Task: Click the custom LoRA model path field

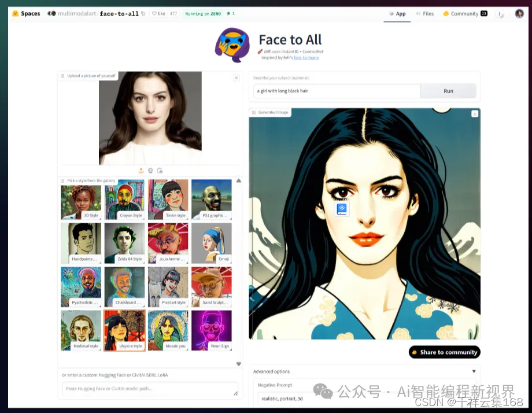Action: (x=150, y=389)
